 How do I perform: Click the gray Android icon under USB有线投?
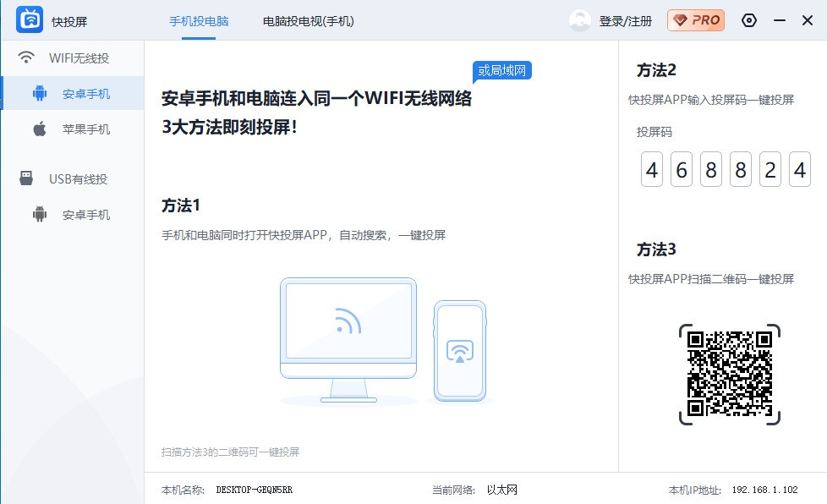pyautogui.click(x=39, y=214)
